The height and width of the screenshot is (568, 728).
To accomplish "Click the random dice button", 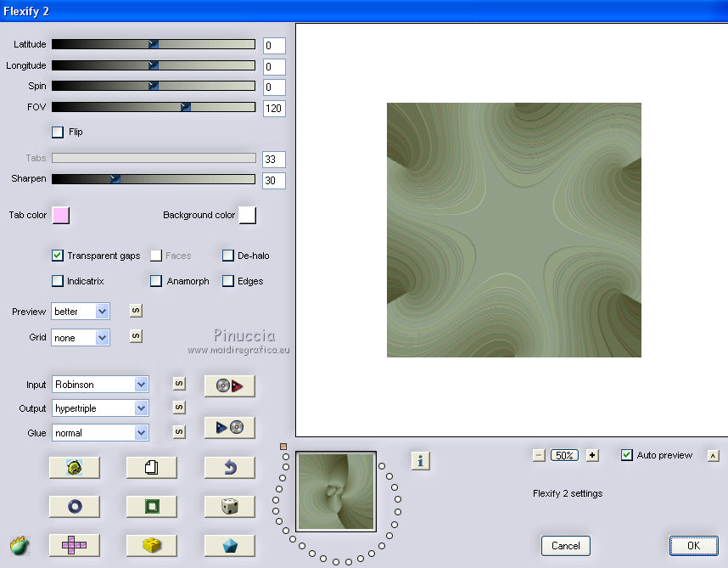I will [x=229, y=506].
